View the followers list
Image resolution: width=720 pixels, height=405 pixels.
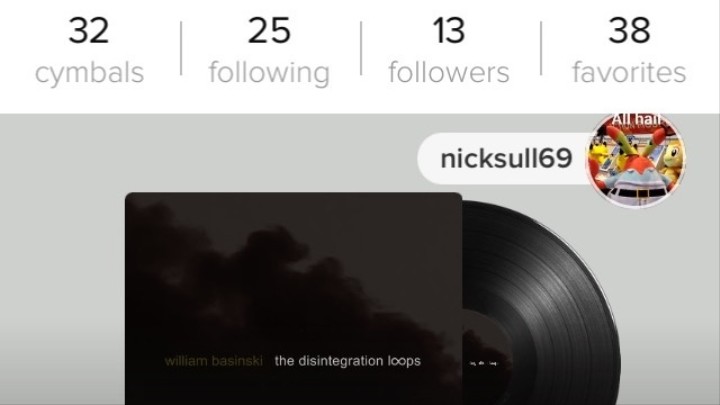click(449, 51)
